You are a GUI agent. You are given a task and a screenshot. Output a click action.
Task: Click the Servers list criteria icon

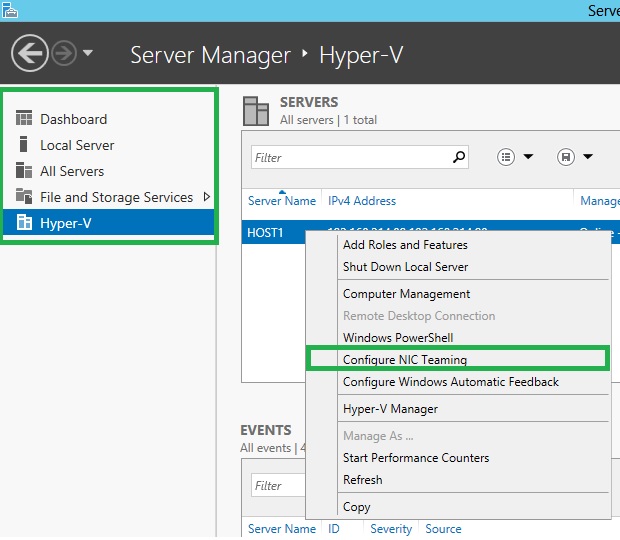tap(506, 157)
